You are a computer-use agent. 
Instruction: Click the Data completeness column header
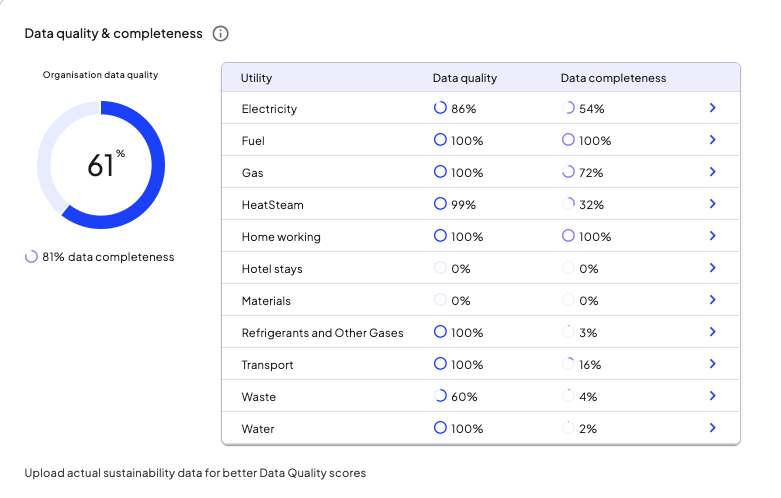[613, 78]
